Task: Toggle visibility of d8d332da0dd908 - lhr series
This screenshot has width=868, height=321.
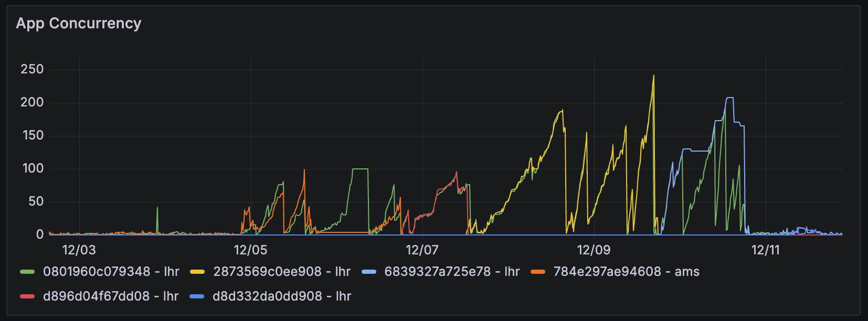Action: click(282, 296)
